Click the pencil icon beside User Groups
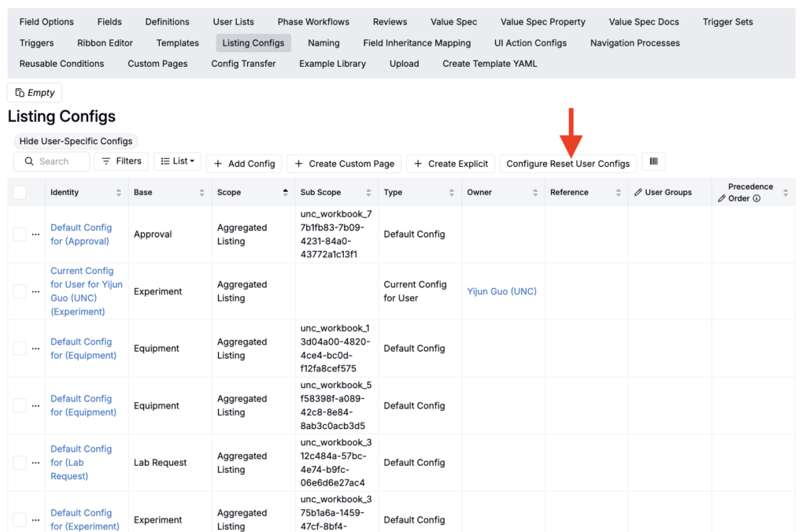Screen dimensions: 806x532 coord(638,193)
